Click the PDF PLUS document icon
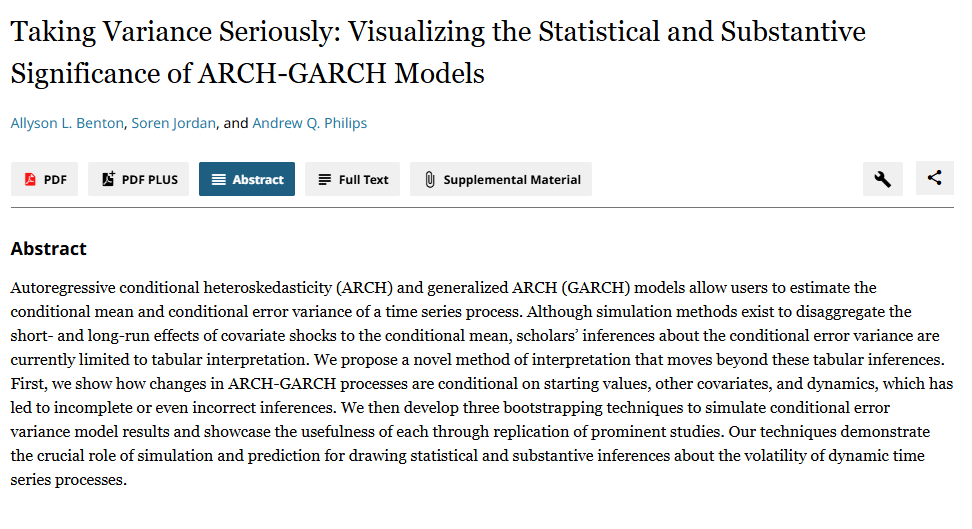 [x=108, y=180]
